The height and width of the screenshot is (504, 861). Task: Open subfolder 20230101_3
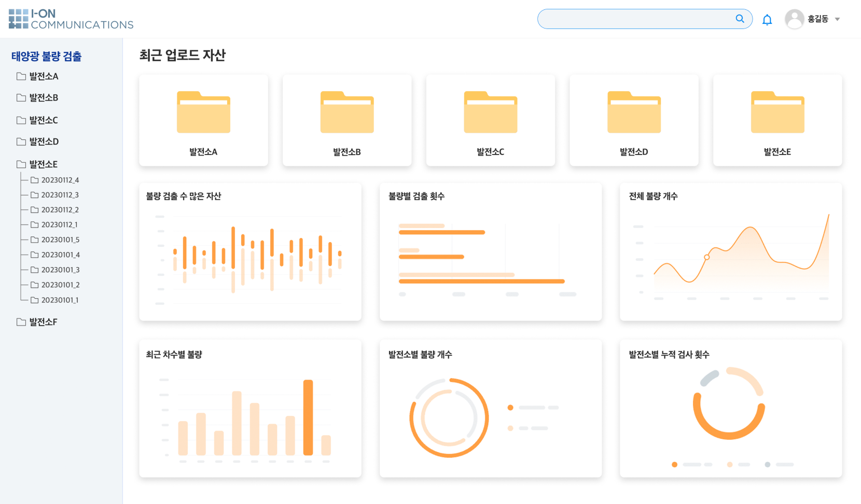coord(61,270)
